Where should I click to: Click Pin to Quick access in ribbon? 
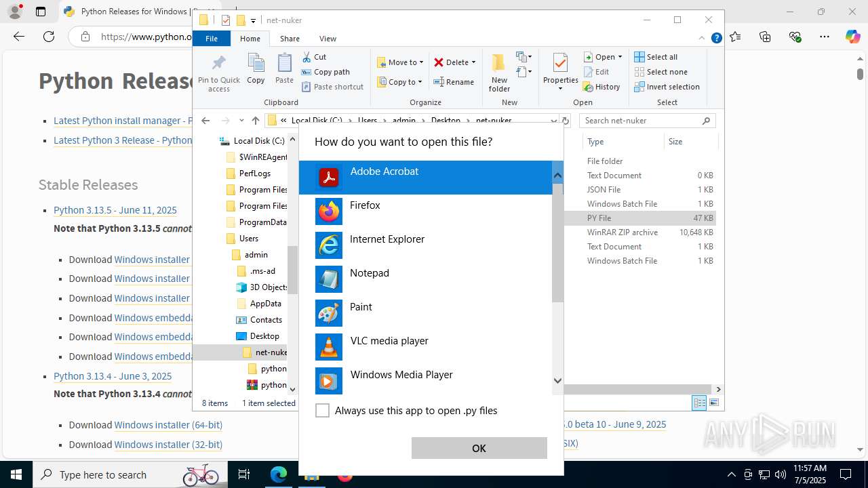[219, 73]
